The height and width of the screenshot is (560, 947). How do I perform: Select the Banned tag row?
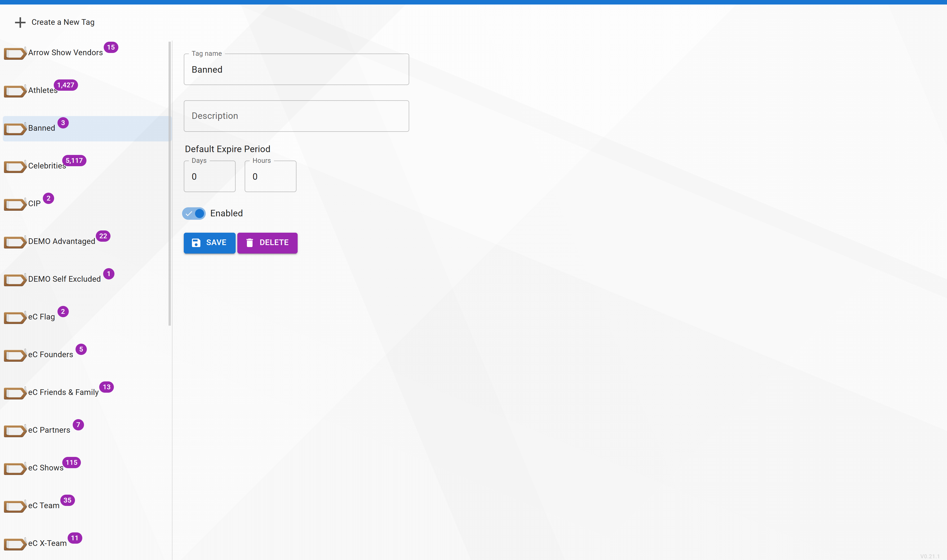(x=87, y=129)
